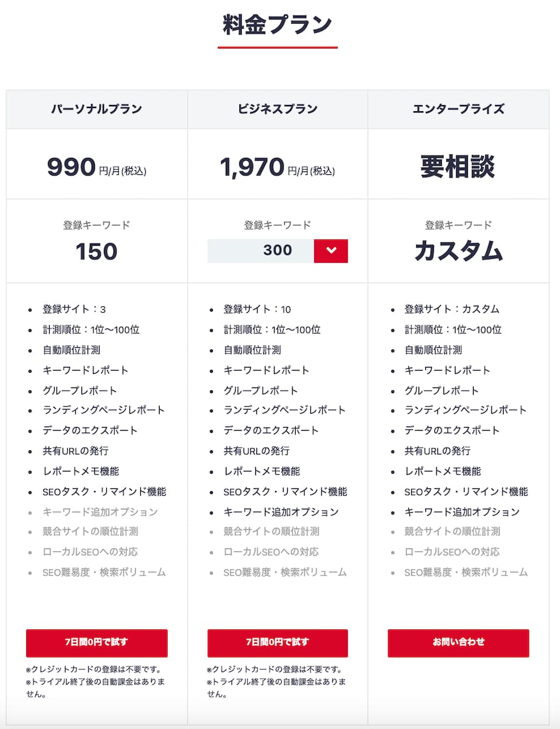560x729 pixels.
Task: Click the grayed キーワード追加オプション item in パーソナルプラン
Action: [x=100, y=512]
